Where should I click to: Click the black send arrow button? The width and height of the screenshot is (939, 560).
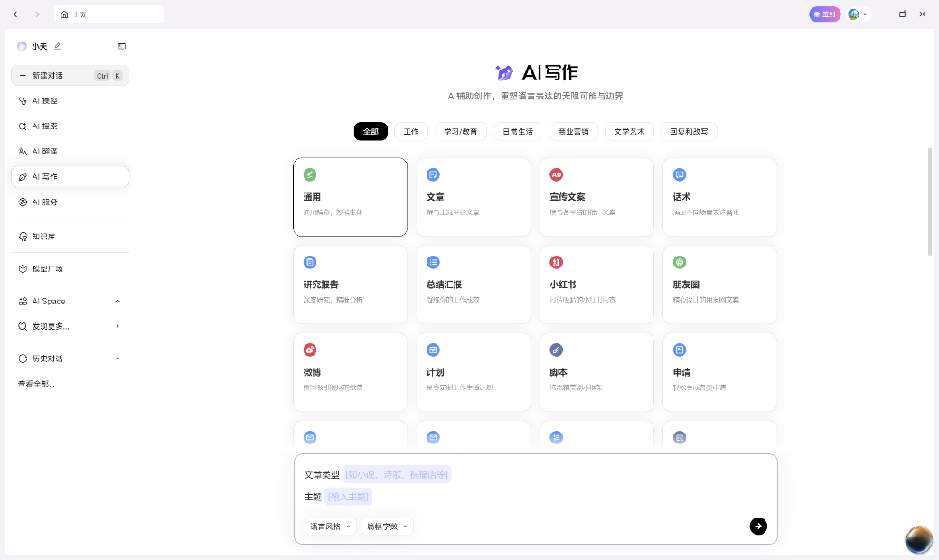click(x=758, y=526)
